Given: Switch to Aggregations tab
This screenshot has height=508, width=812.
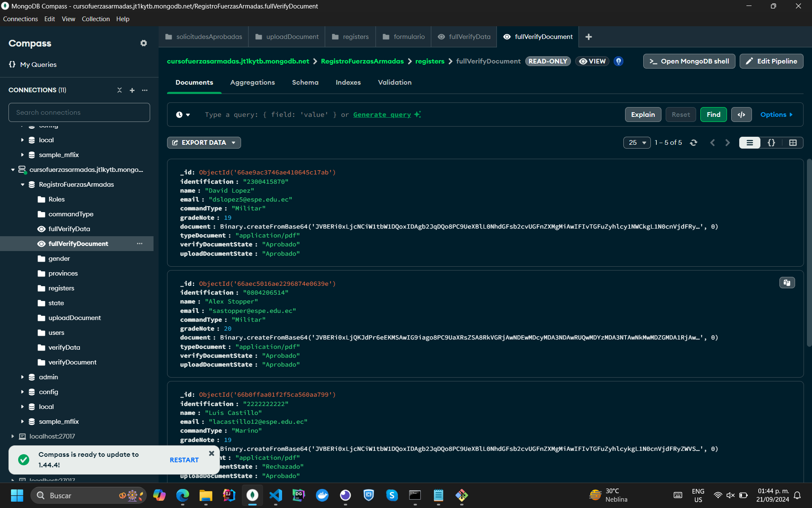Looking at the screenshot, I should (x=252, y=83).
